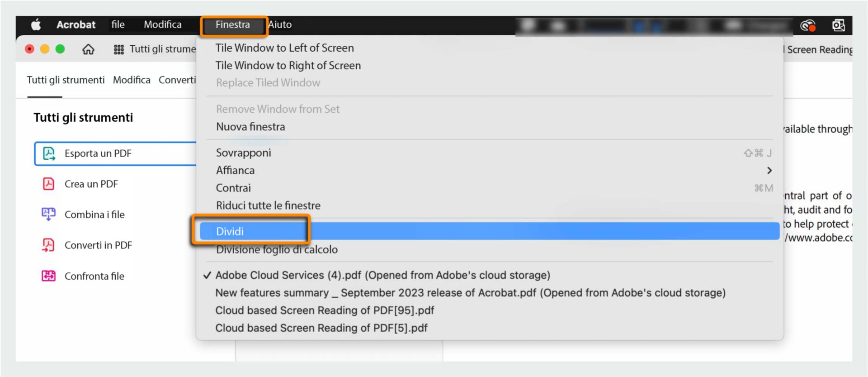Viewport: 868px width, 377px height.
Task: Open the Aiuto menu
Action: point(280,25)
